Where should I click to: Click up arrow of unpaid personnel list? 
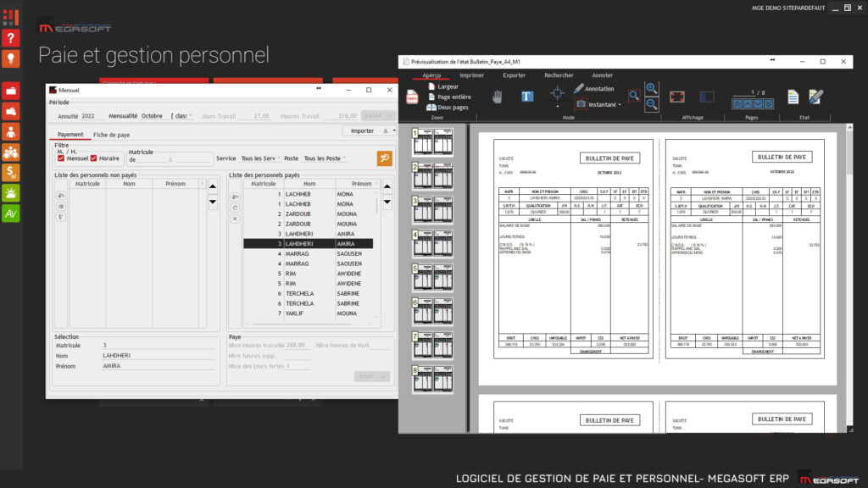(x=213, y=186)
